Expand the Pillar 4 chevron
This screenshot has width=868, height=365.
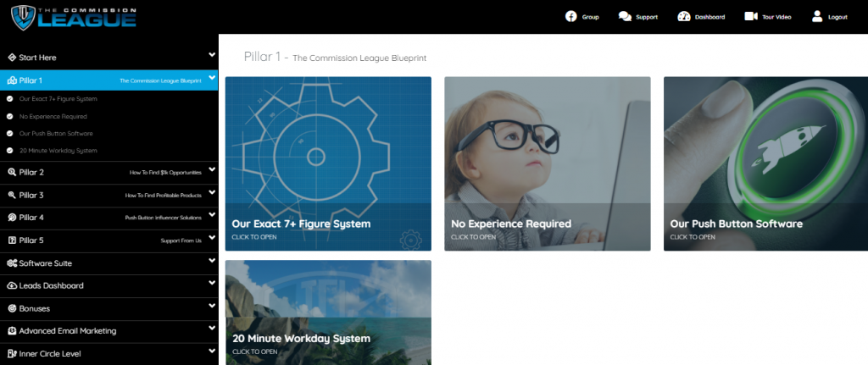tap(212, 215)
